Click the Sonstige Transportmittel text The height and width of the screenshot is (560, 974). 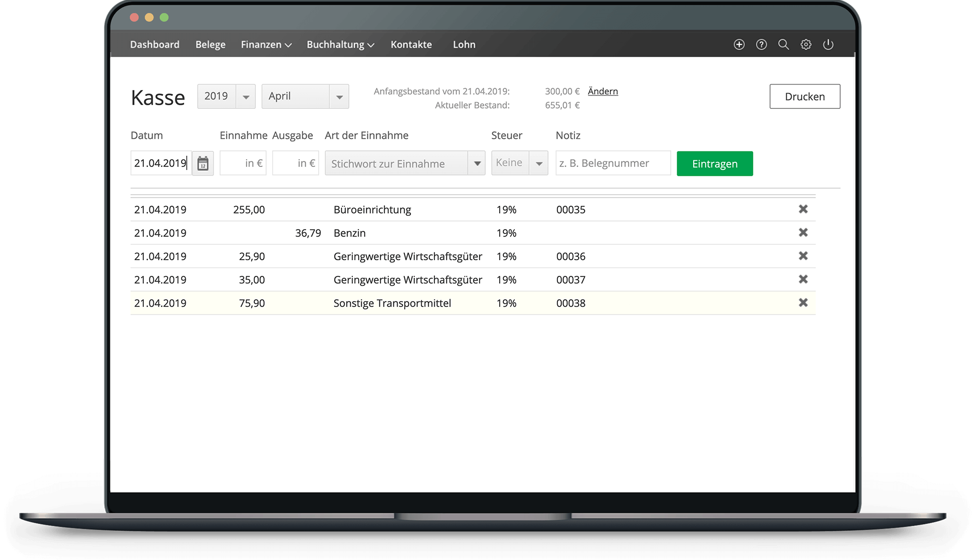[392, 303]
